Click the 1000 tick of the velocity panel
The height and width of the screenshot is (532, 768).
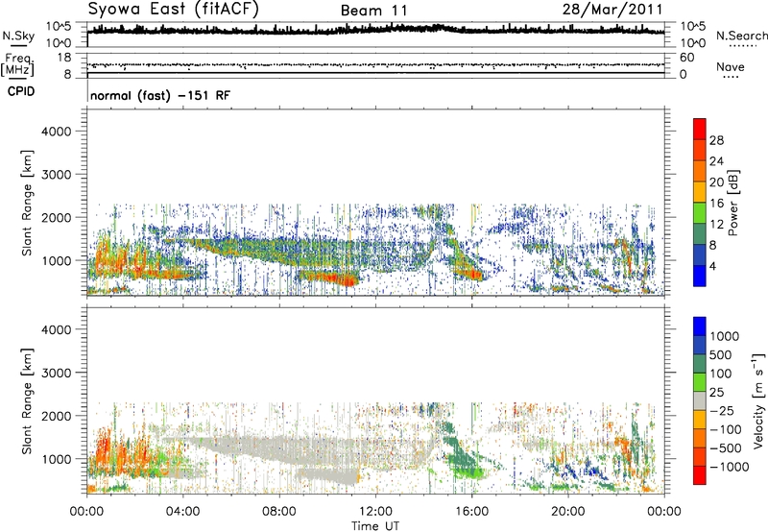click(x=57, y=459)
